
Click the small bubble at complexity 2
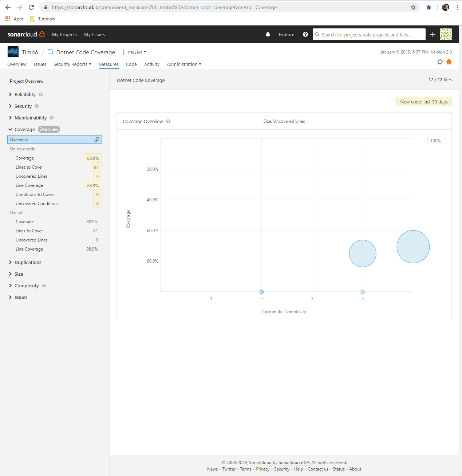(261, 292)
